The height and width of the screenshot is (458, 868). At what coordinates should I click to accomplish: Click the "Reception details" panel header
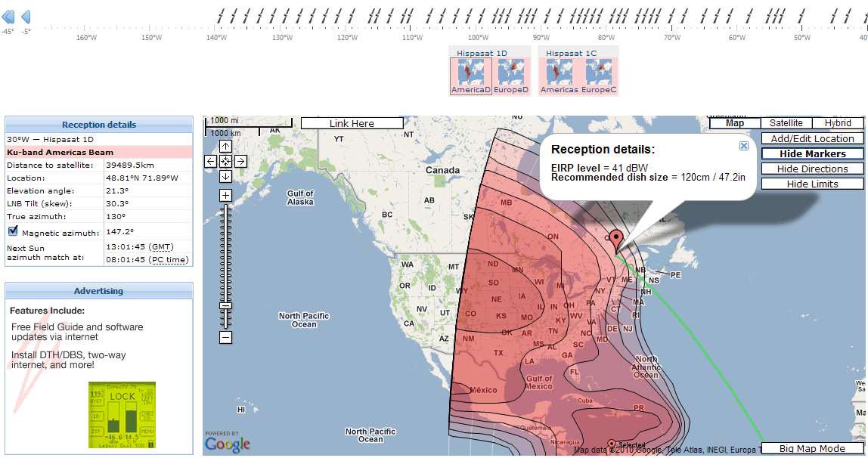click(x=99, y=125)
